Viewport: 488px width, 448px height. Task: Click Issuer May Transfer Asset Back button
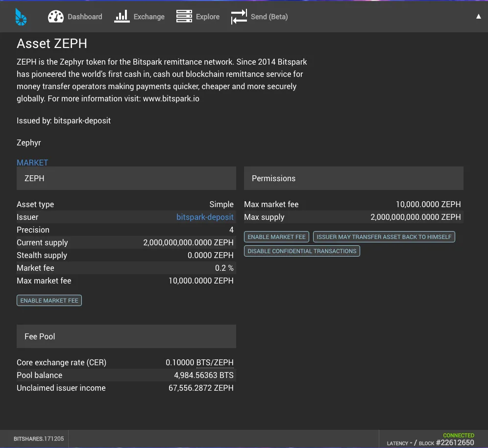pos(384,237)
